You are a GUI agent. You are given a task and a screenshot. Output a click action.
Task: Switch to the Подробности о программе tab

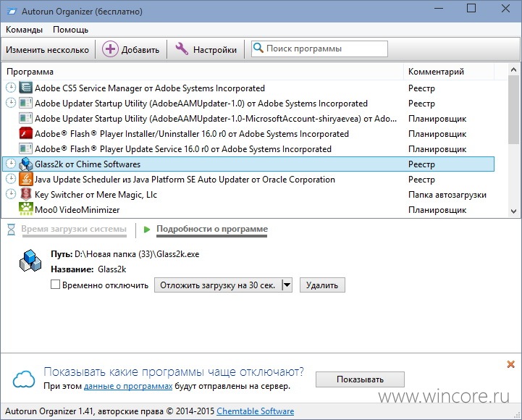pyautogui.click(x=212, y=229)
